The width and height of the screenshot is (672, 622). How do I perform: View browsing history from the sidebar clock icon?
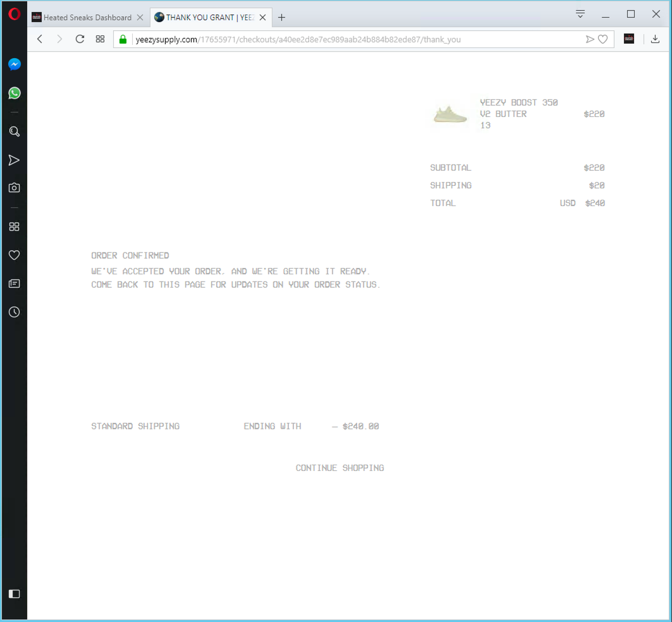coord(14,312)
